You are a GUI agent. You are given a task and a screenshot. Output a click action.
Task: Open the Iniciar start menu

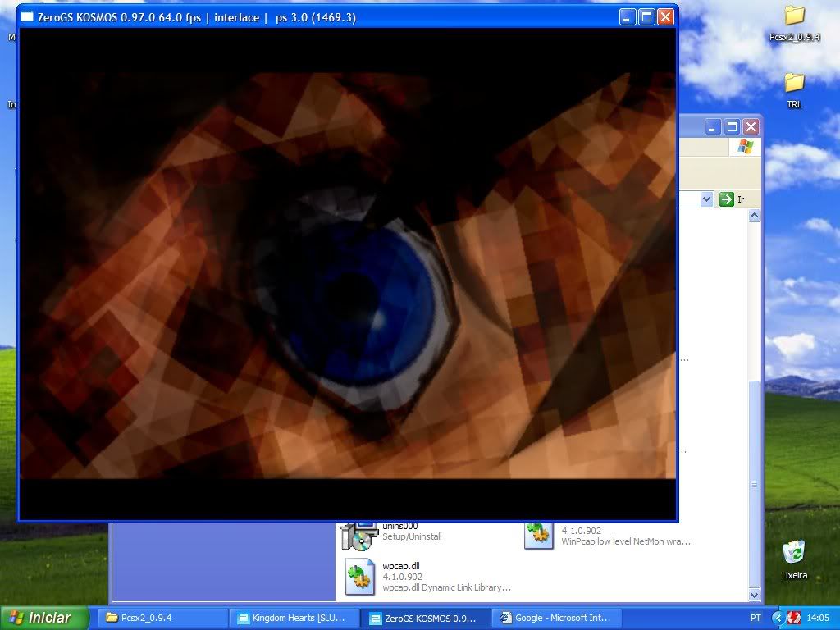click(x=40, y=618)
